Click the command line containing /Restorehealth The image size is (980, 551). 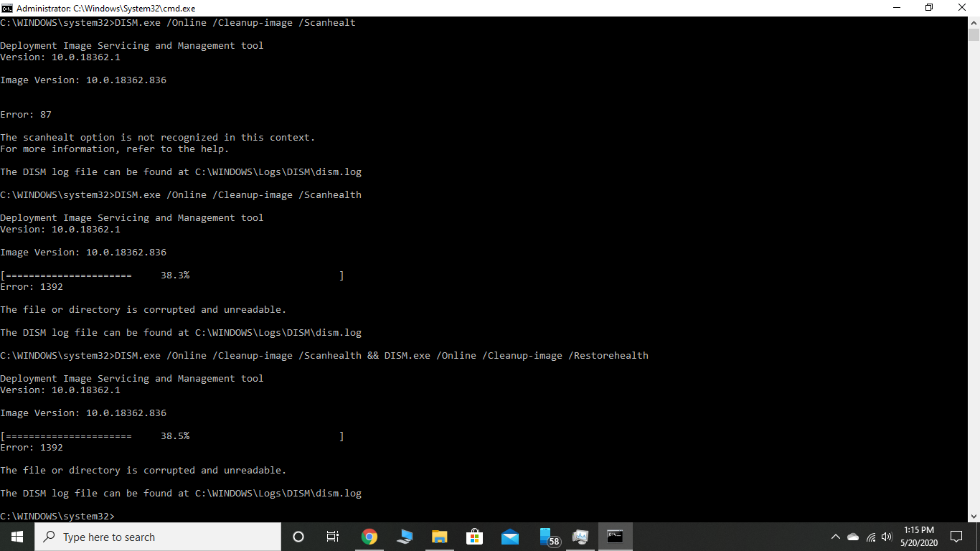click(x=324, y=356)
